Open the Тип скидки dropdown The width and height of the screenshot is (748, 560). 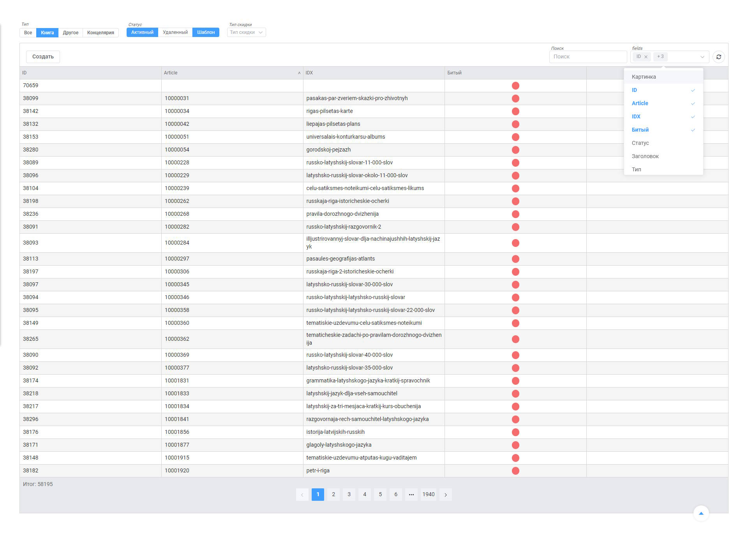pos(246,32)
